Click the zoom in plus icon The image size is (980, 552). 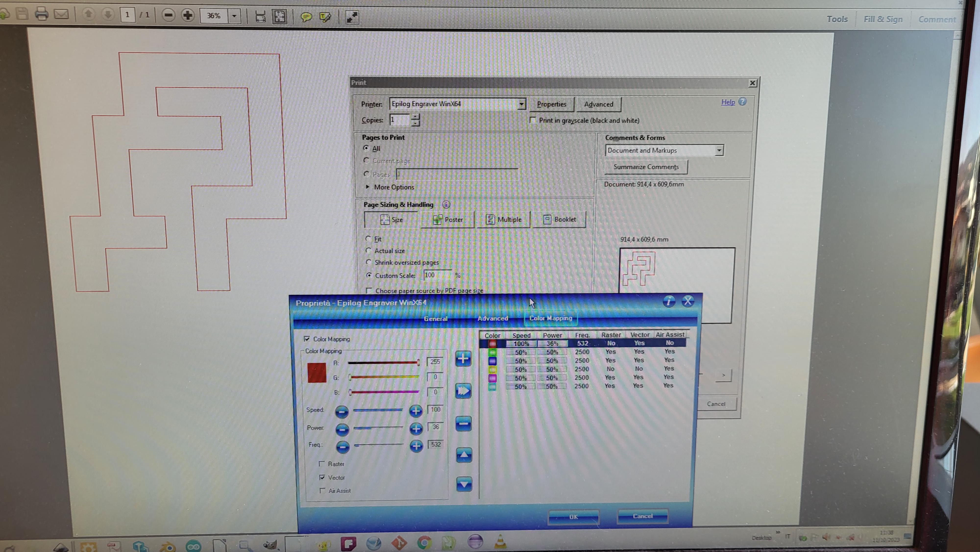[x=188, y=15]
